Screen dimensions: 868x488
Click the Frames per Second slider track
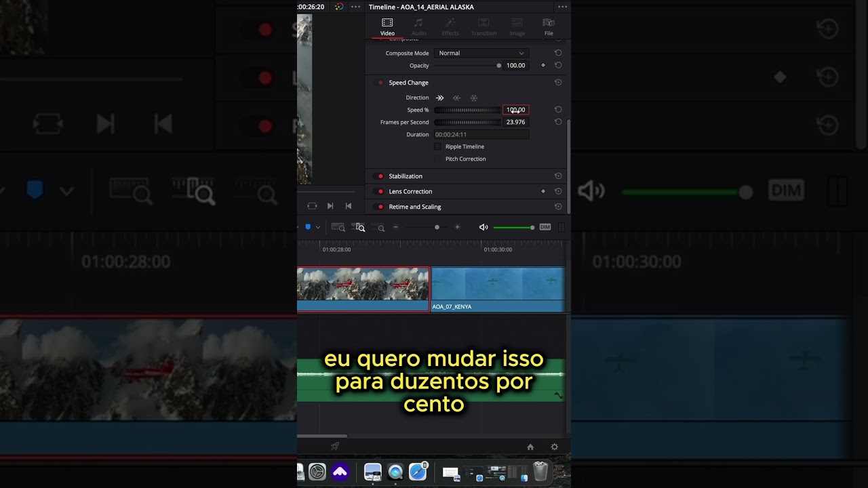tap(467, 122)
